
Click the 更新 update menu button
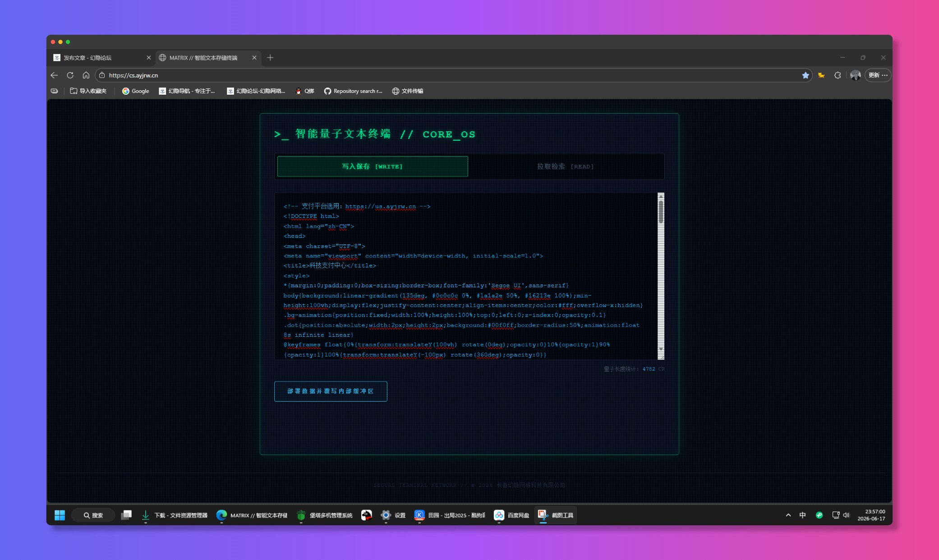878,75
